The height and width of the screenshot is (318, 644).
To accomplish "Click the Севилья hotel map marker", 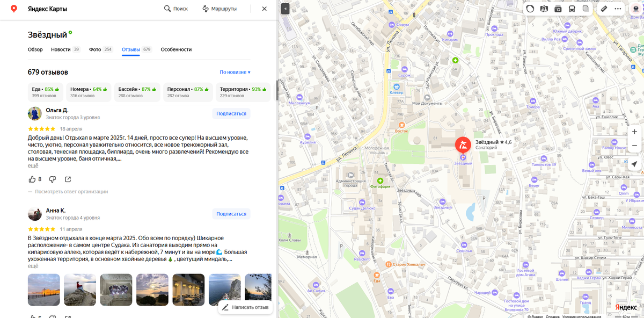I will [x=464, y=245].
